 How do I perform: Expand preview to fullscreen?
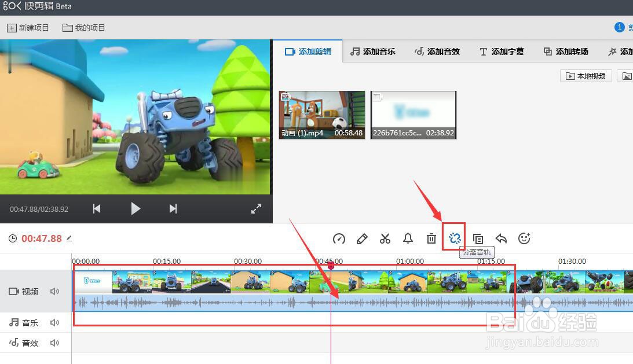pos(257,209)
